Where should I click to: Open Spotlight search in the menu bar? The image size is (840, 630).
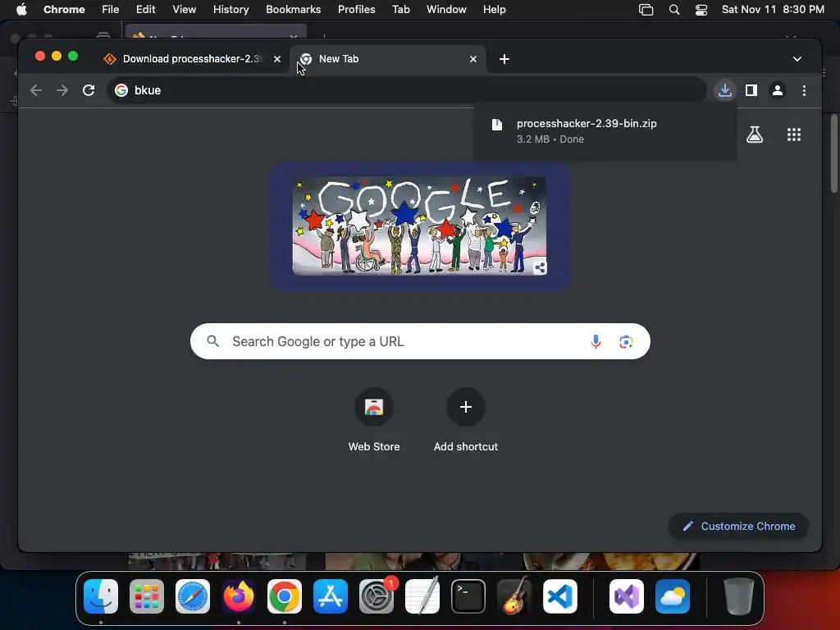coord(674,10)
